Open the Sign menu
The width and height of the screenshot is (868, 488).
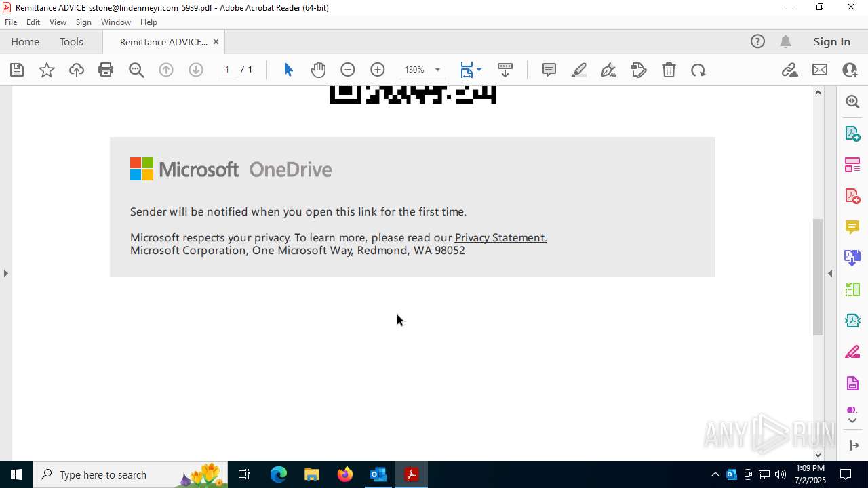point(84,22)
